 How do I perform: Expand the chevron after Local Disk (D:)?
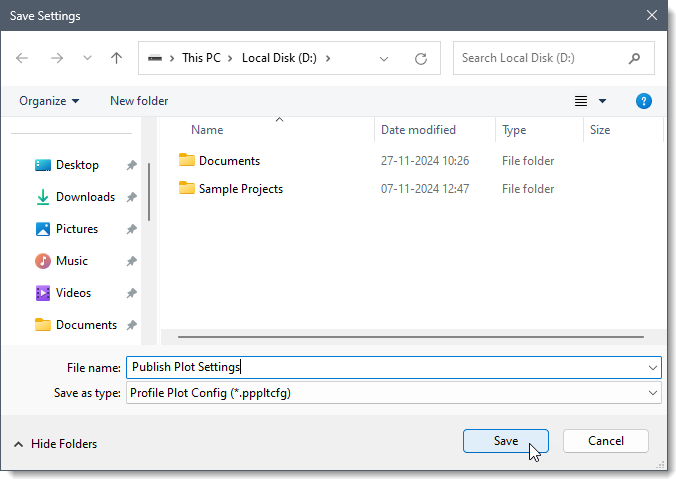point(328,58)
